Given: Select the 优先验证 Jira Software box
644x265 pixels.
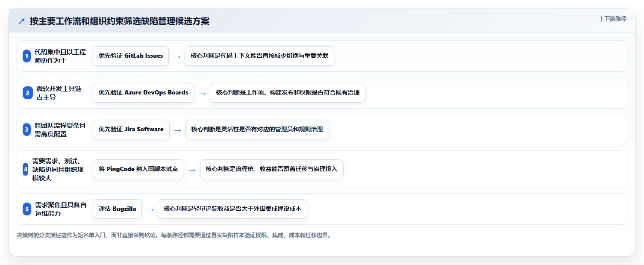Looking at the screenshot, I should pyautogui.click(x=131, y=130).
